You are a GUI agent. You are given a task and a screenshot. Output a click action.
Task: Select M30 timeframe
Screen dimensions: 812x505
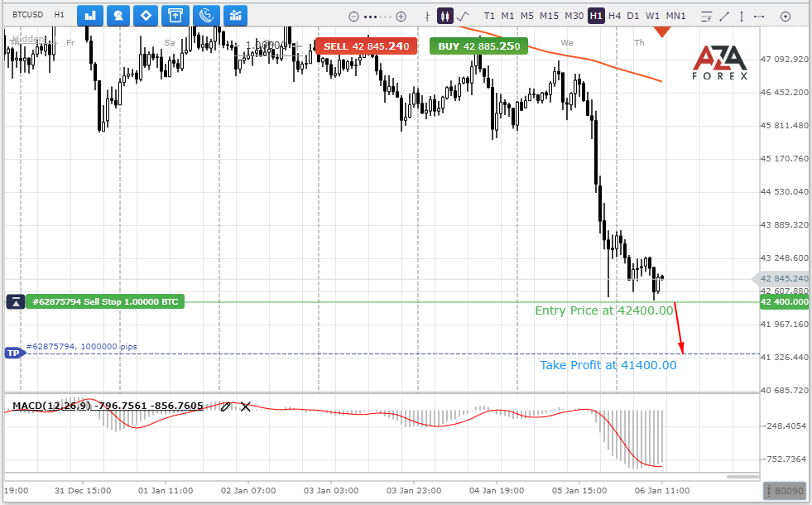tap(574, 16)
